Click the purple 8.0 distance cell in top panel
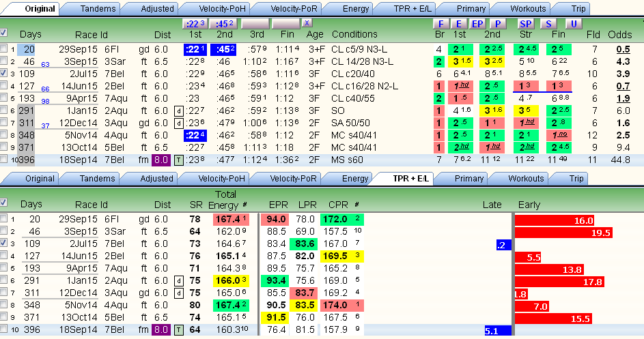Viewport: 644px width, 339px height. coord(160,160)
